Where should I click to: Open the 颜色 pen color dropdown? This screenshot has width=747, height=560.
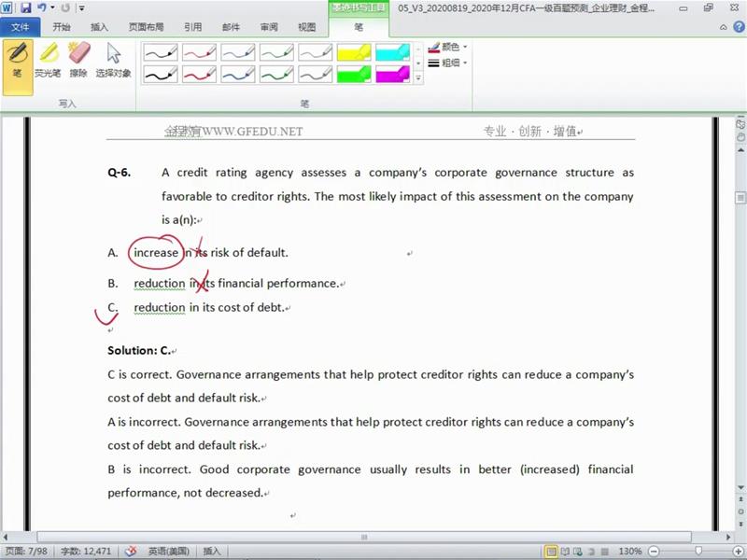tap(447, 47)
